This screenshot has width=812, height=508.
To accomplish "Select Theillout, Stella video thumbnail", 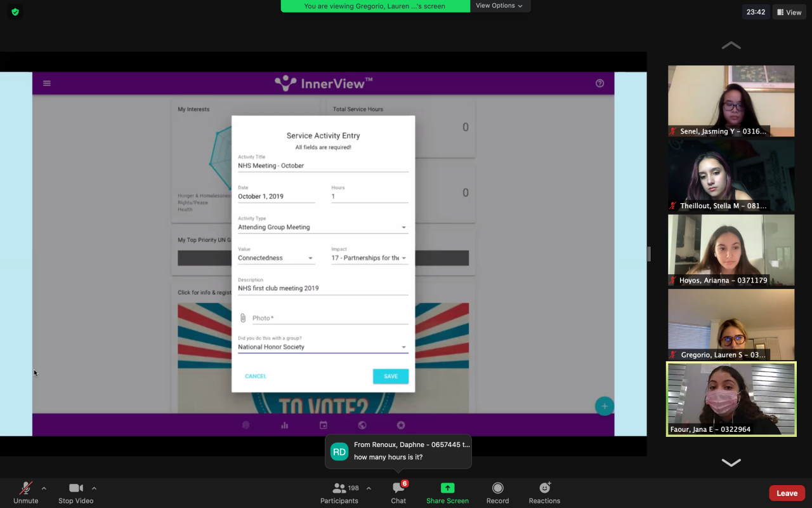I will click(x=731, y=175).
